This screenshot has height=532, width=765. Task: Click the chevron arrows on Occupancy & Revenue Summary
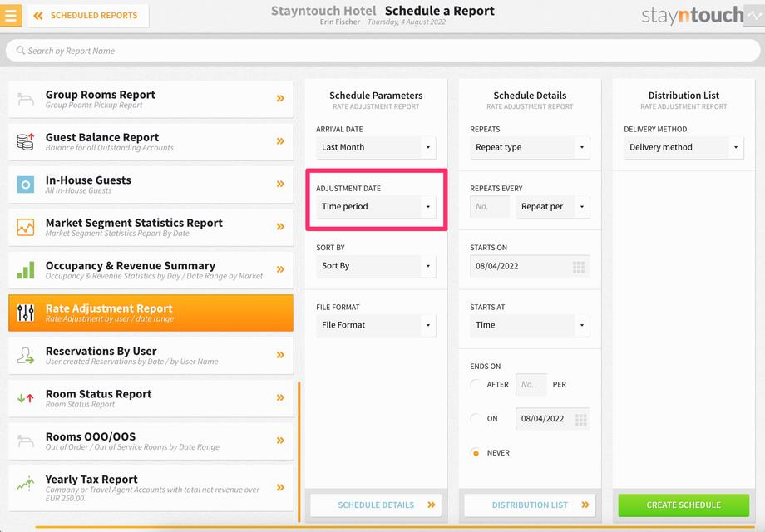pyautogui.click(x=280, y=269)
